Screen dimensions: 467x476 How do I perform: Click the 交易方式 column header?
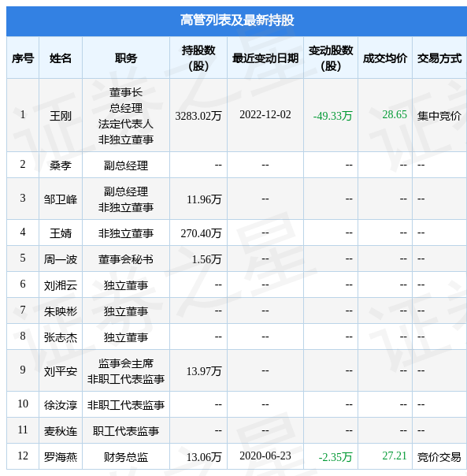click(x=439, y=58)
